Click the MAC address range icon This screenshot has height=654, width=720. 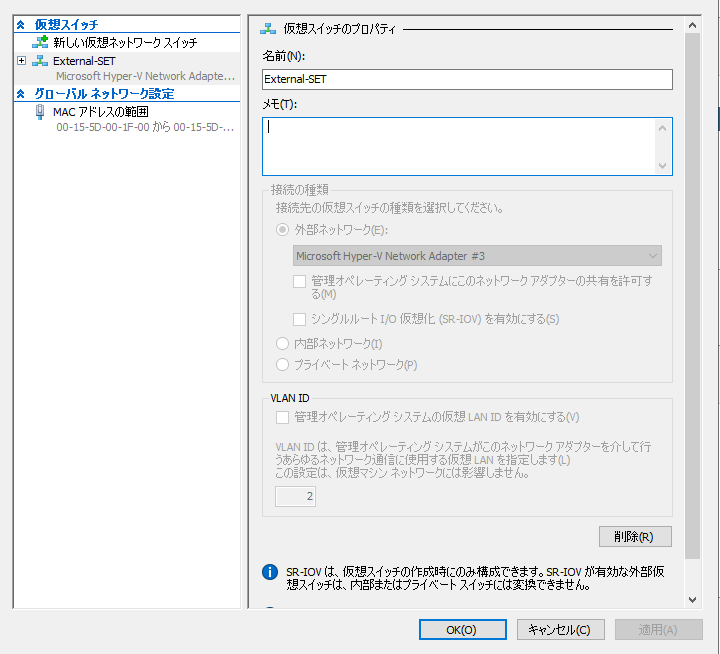pos(40,112)
